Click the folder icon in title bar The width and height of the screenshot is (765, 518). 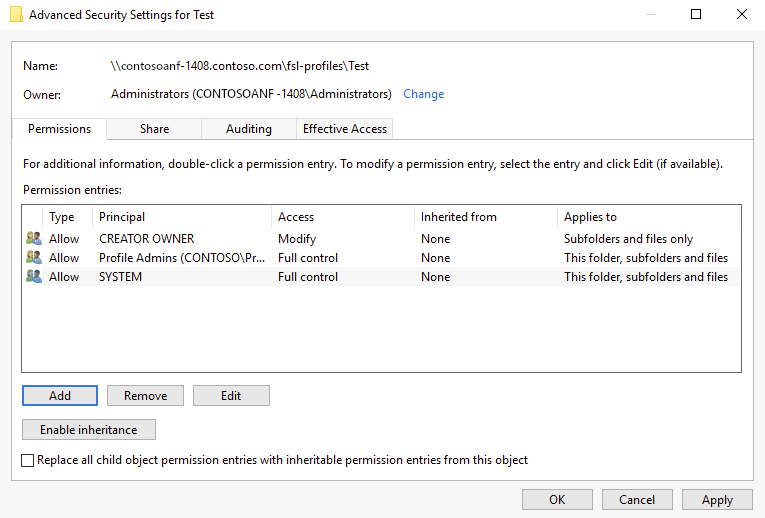pyautogui.click(x=16, y=15)
